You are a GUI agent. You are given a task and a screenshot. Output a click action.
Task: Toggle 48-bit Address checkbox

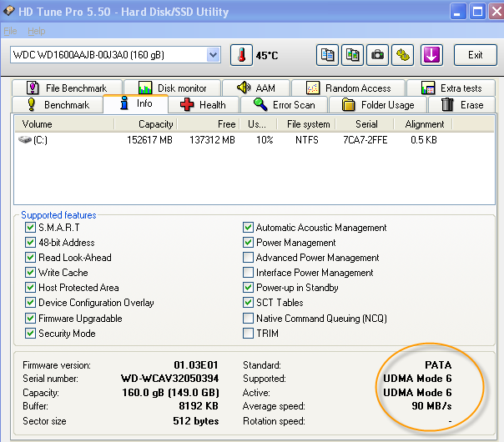point(30,242)
